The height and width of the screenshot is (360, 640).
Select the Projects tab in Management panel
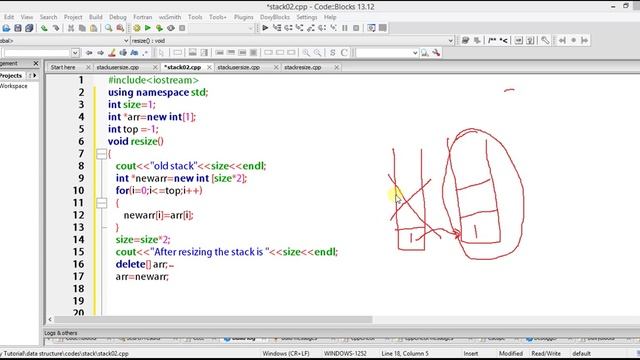11,76
